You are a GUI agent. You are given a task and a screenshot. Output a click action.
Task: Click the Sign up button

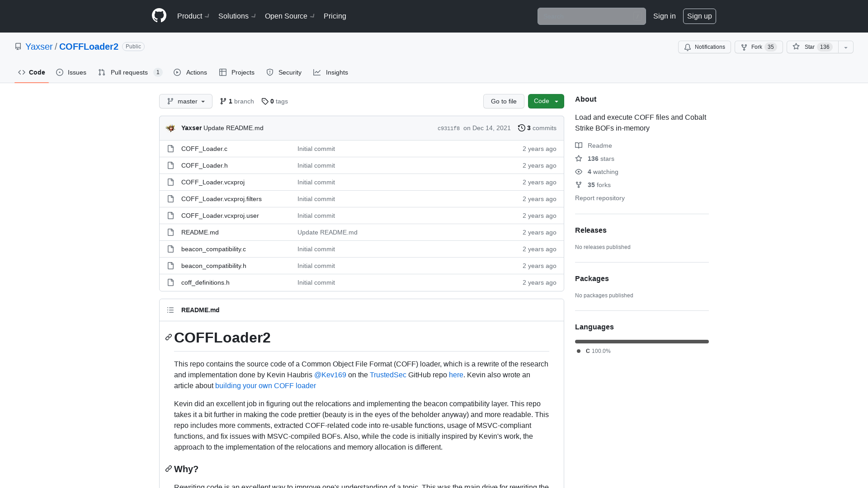(699, 16)
